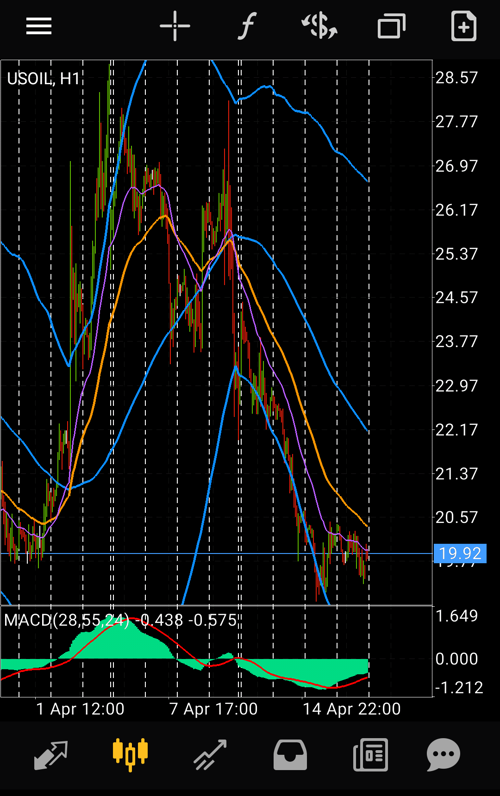Viewport: 500px width, 796px height.
Task: Open the chat messages bubble
Action: (443, 755)
